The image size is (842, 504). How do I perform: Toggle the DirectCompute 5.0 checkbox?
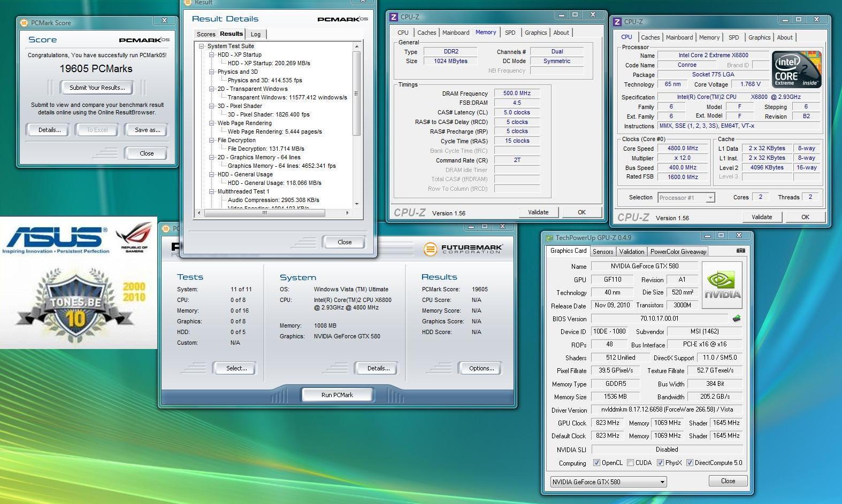[x=690, y=463]
